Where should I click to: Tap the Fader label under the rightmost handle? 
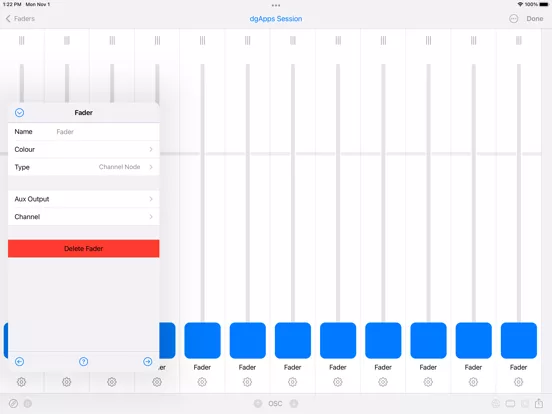tap(519, 367)
